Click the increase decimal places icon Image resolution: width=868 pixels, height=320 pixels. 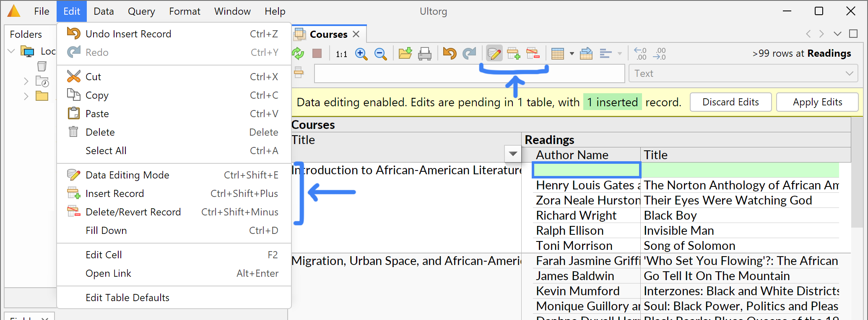click(x=640, y=53)
